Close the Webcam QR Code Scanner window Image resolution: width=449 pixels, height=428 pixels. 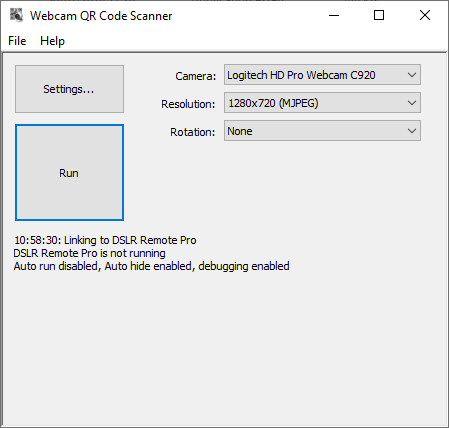coord(425,15)
